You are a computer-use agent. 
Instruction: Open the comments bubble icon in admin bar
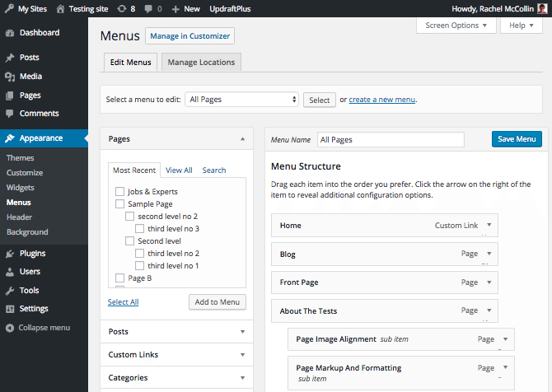click(148, 9)
